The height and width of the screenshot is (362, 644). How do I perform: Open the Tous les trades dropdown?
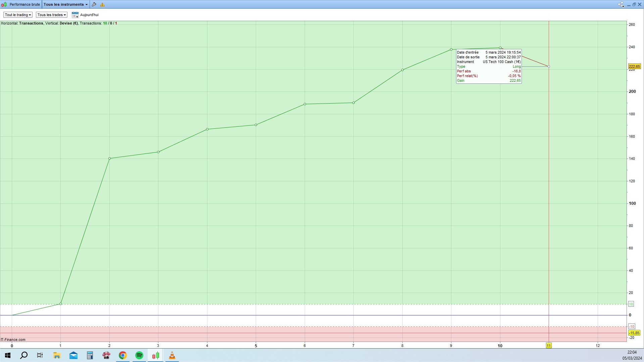tap(52, 15)
